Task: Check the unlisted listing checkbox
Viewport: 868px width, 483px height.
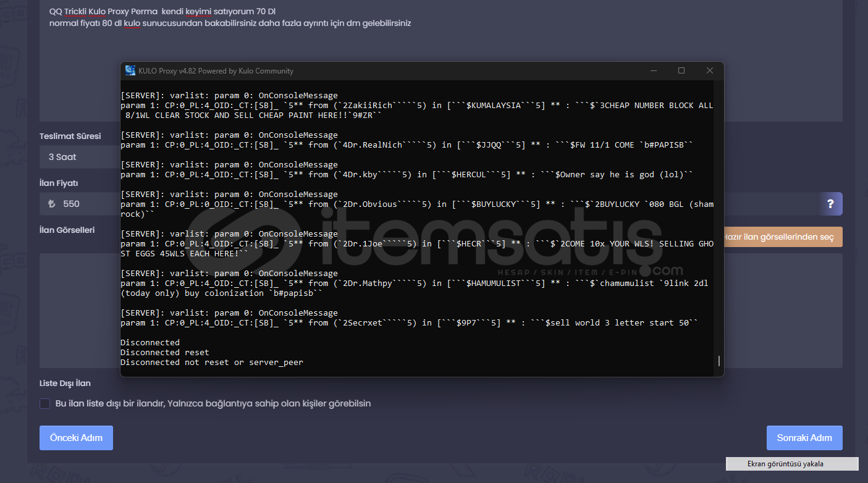Action: [x=45, y=403]
